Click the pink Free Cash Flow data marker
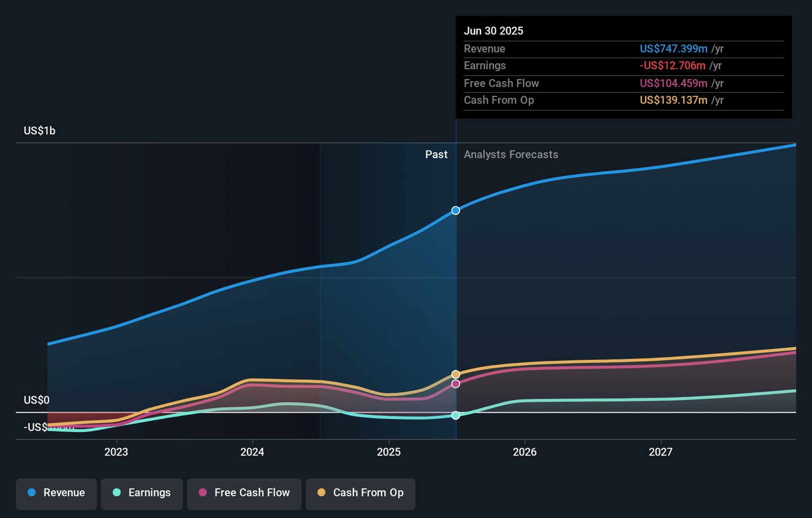 click(456, 384)
